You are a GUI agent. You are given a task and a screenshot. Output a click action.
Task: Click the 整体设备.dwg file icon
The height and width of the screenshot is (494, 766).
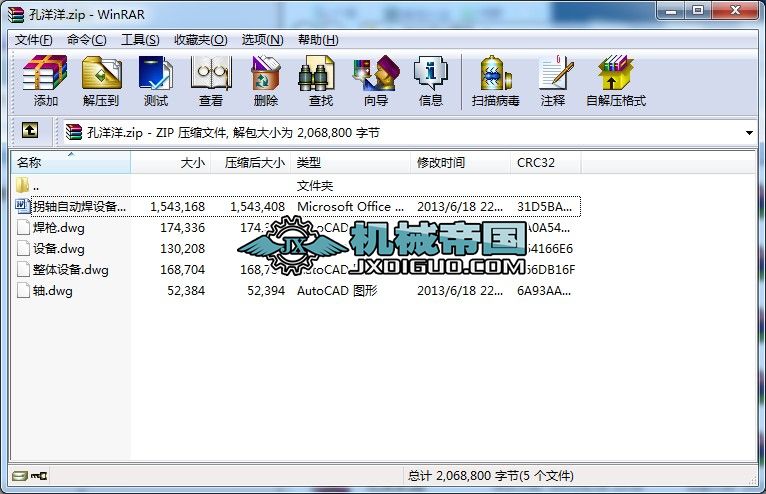point(23,269)
